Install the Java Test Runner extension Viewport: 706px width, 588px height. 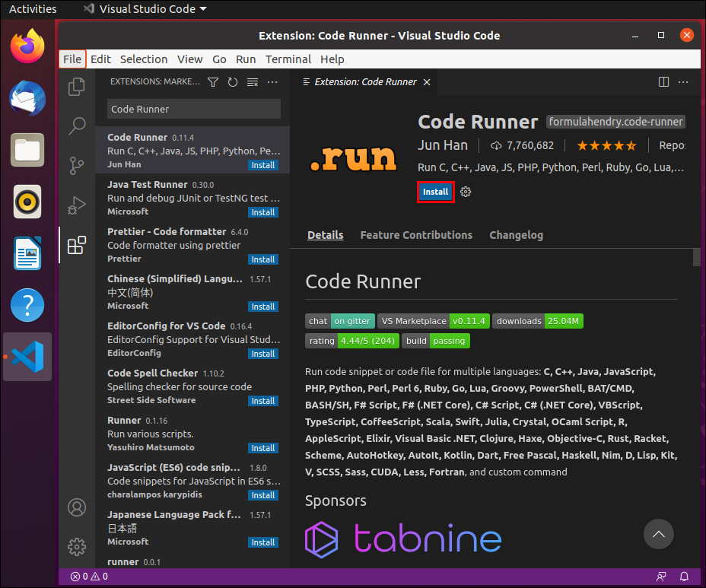click(263, 212)
